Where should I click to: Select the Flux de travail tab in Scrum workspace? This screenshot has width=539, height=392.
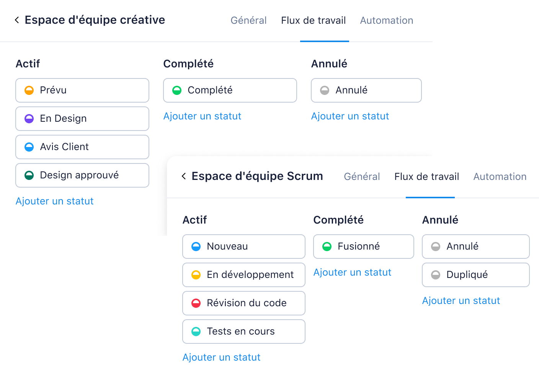(427, 176)
